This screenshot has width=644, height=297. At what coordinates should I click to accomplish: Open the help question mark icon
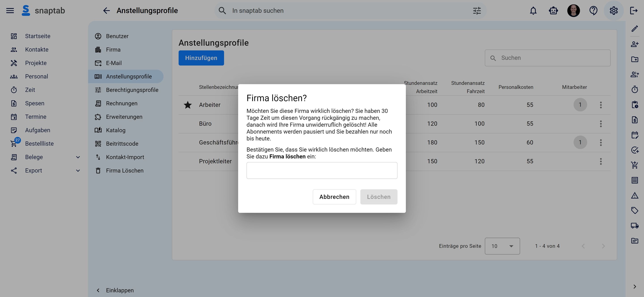pos(593,11)
